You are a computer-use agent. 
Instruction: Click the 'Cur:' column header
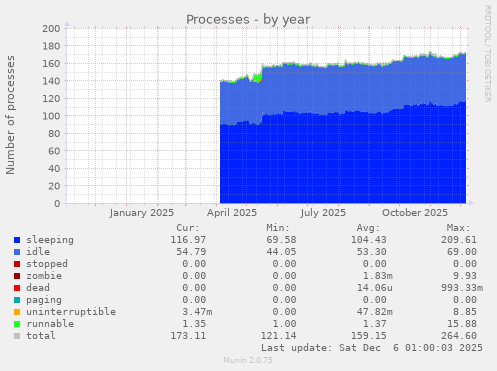(x=188, y=228)
